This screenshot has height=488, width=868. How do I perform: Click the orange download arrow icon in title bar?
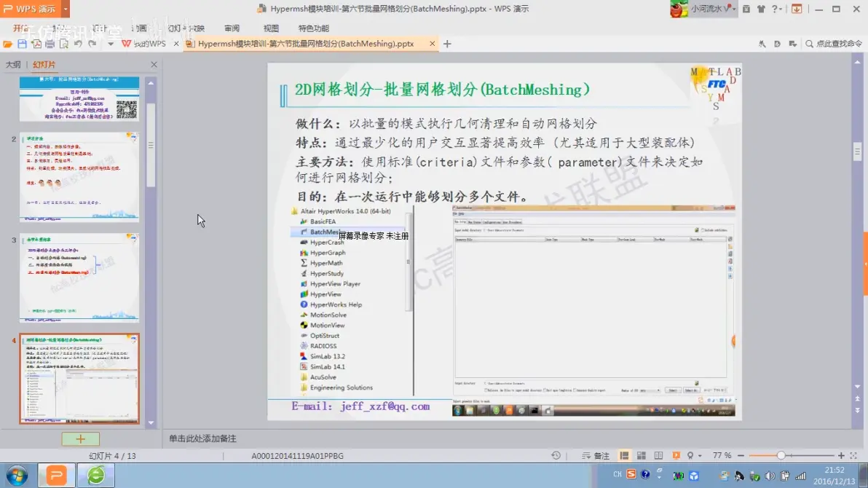(x=797, y=9)
